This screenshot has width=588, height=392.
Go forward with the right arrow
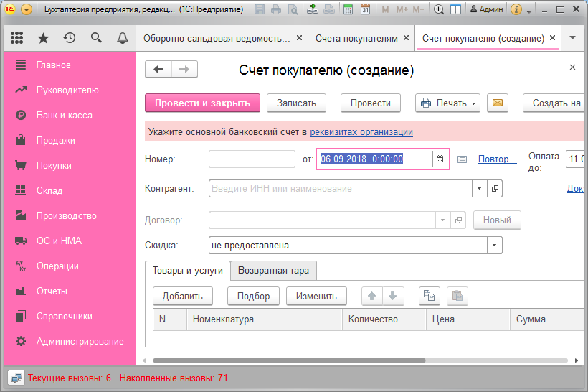tap(184, 69)
